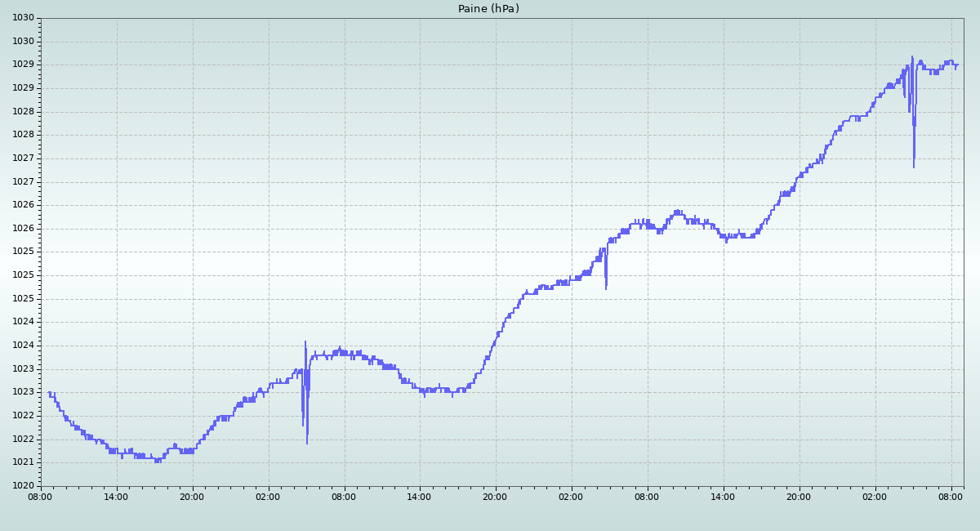Click bottom of the deep spike dropping to 1027
This screenshot has width=980, height=531.
914,167
